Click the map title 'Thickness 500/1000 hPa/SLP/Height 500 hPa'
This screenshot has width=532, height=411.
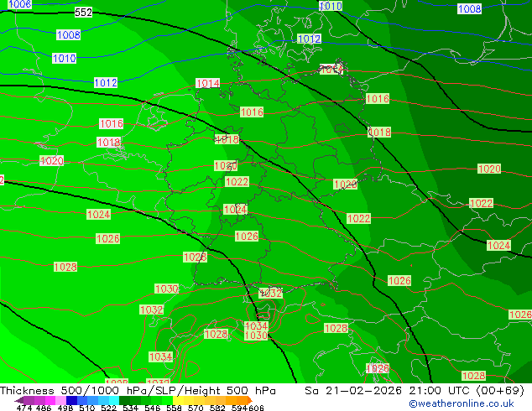(138, 391)
